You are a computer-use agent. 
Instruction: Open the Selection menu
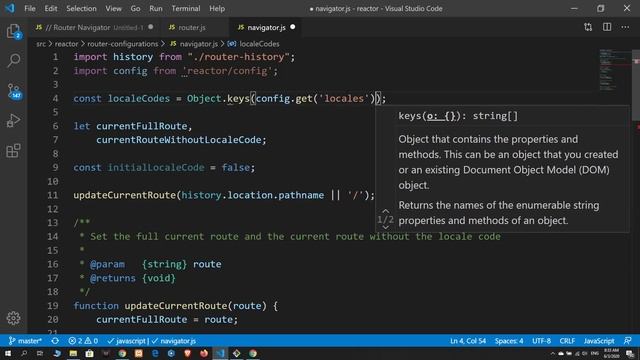pos(81,8)
